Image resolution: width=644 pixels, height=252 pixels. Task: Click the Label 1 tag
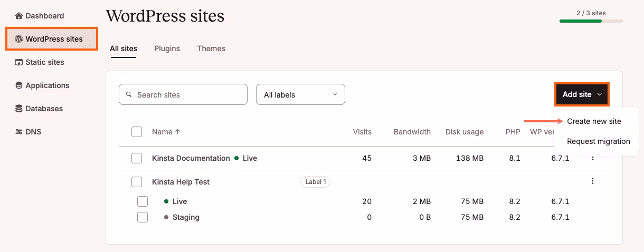[x=315, y=182]
